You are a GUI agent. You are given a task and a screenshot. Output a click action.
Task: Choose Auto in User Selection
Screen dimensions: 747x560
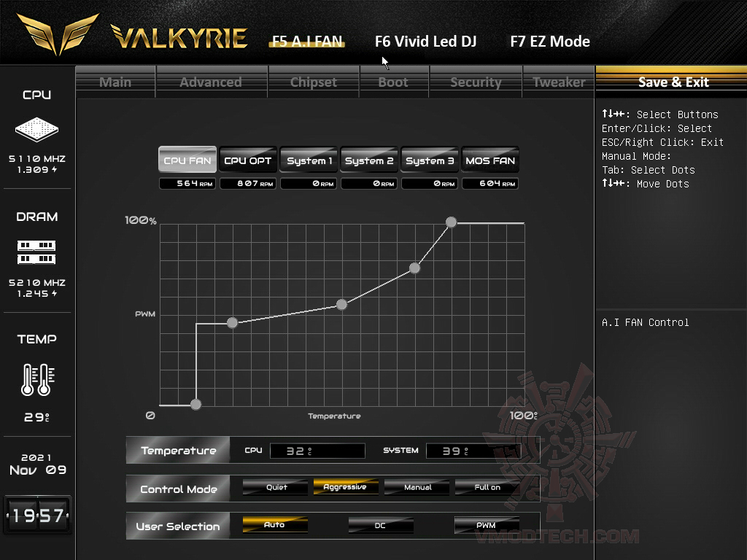click(x=275, y=525)
